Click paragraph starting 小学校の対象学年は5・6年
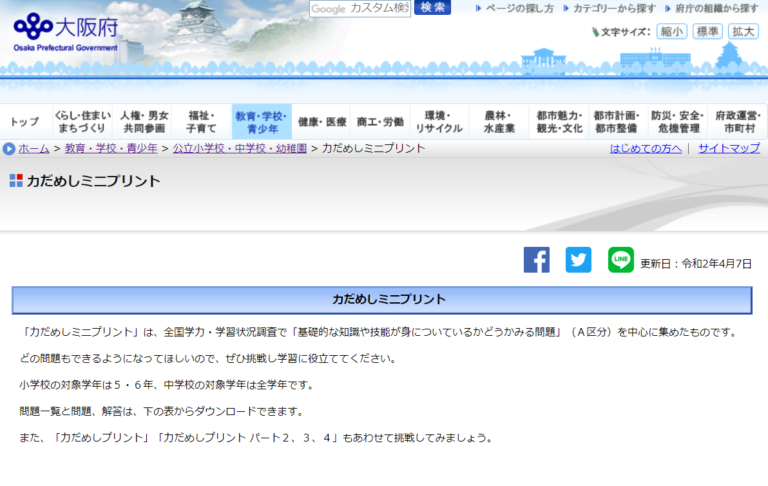Screen dimensions: 768x486 [x=166, y=385]
